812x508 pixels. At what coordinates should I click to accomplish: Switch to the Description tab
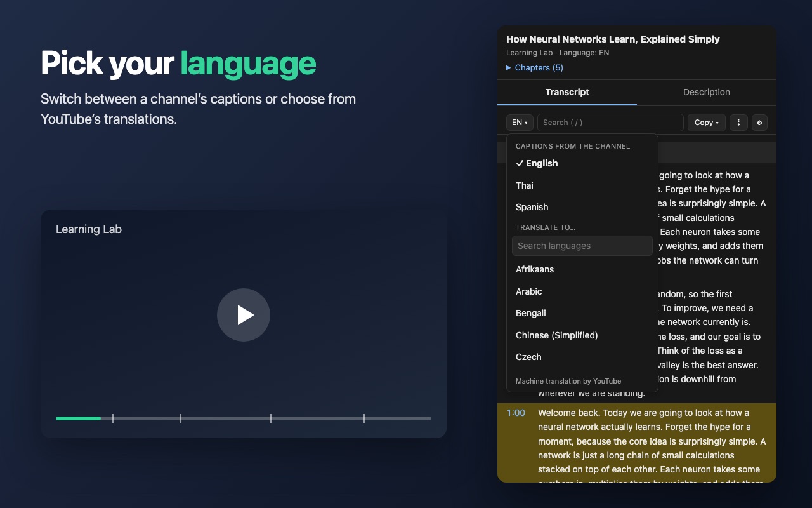click(707, 92)
